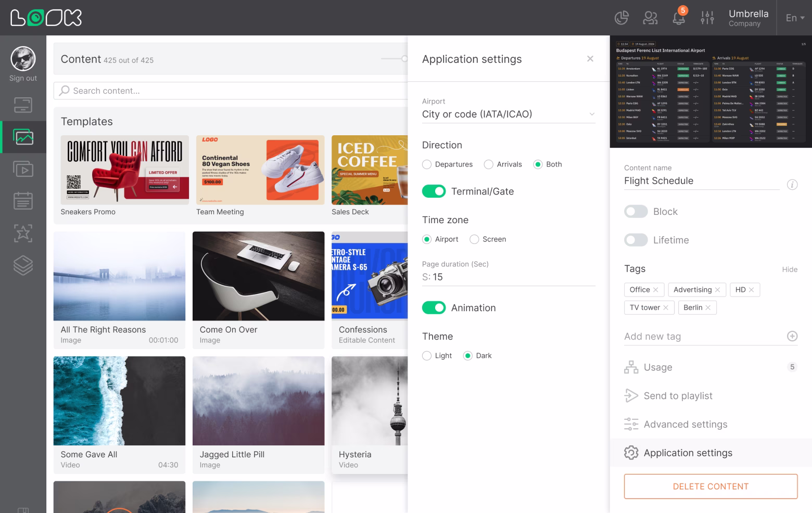Open the Airport city or code dropdown
812x513 pixels.
pos(509,114)
